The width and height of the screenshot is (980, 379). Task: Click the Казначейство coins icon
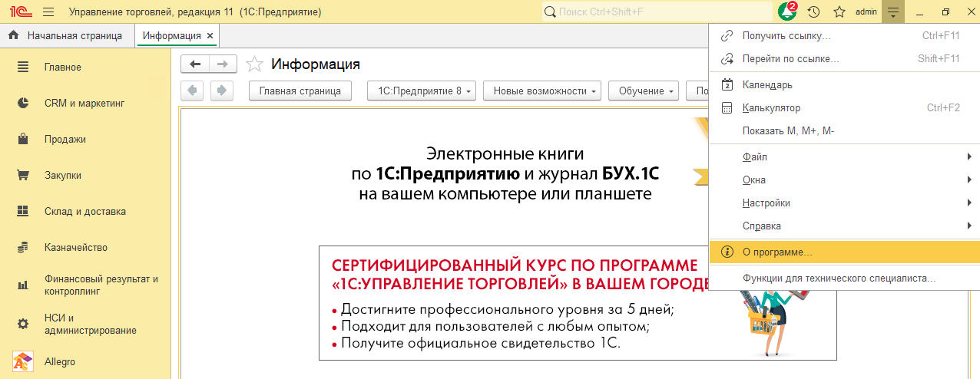pos(23,247)
